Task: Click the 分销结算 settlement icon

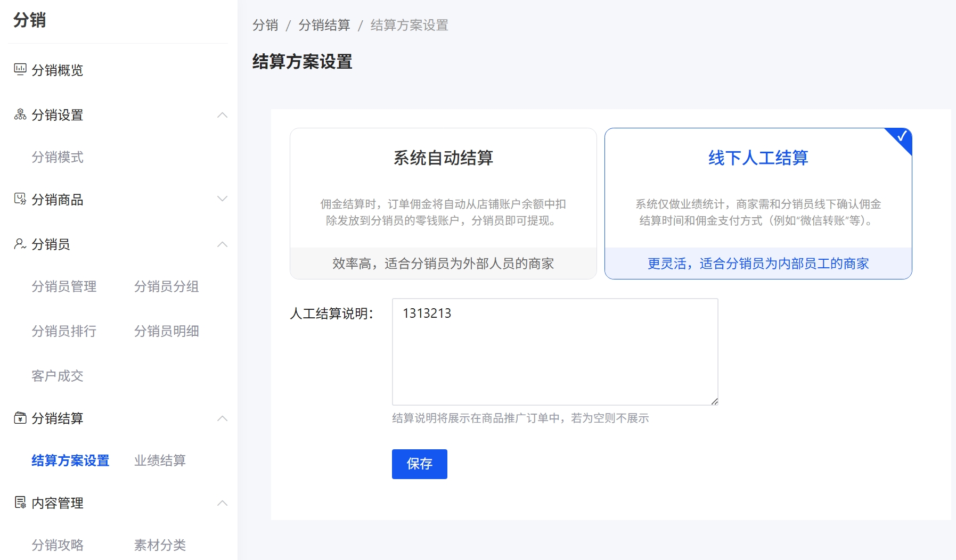Action: [20, 418]
